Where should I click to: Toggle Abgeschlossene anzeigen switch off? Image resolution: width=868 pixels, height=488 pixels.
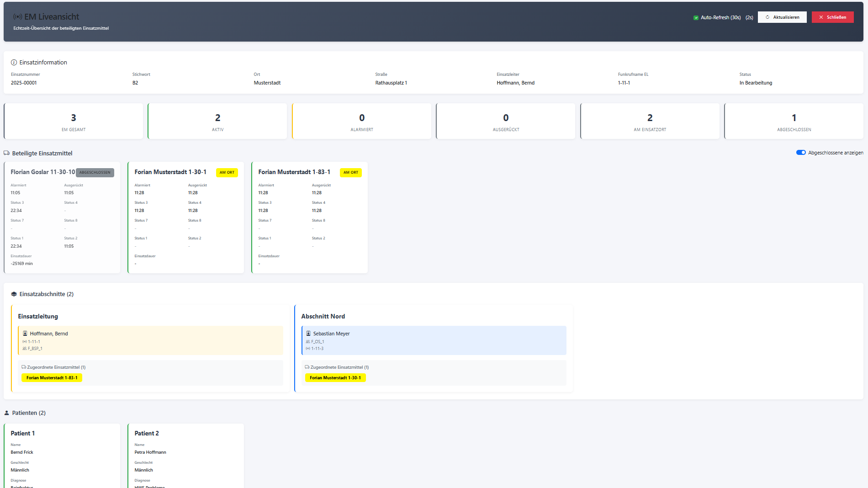[800, 153]
